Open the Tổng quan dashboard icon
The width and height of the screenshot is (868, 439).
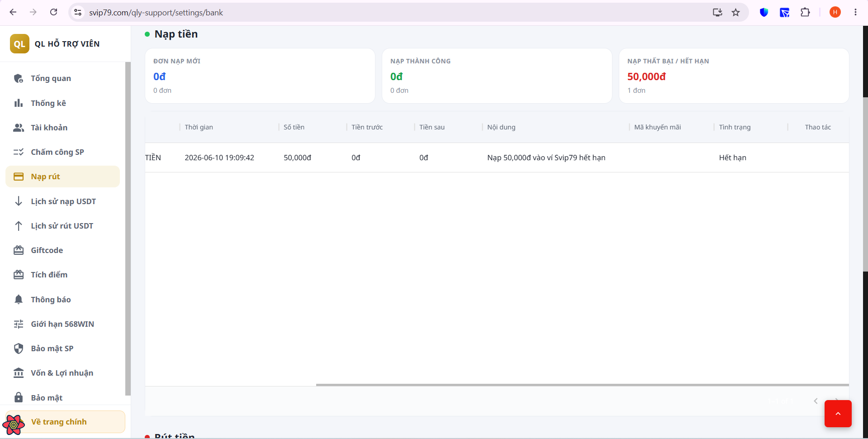[x=19, y=78]
